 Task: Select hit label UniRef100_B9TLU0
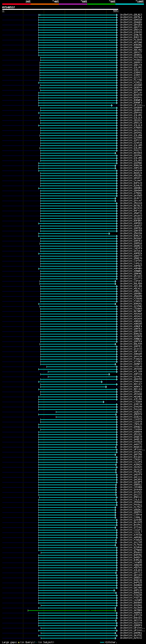coord(131,93)
